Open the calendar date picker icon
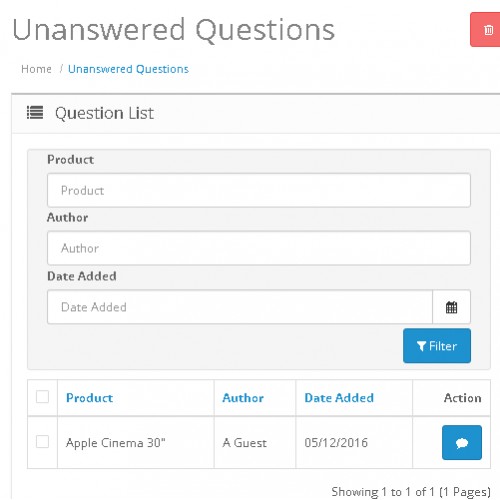Viewport: 500px width, 500px height. (x=451, y=307)
